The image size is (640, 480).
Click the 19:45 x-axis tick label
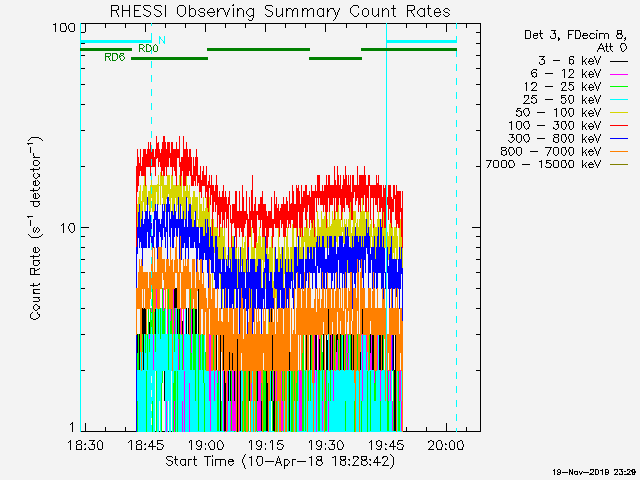[x=386, y=445]
